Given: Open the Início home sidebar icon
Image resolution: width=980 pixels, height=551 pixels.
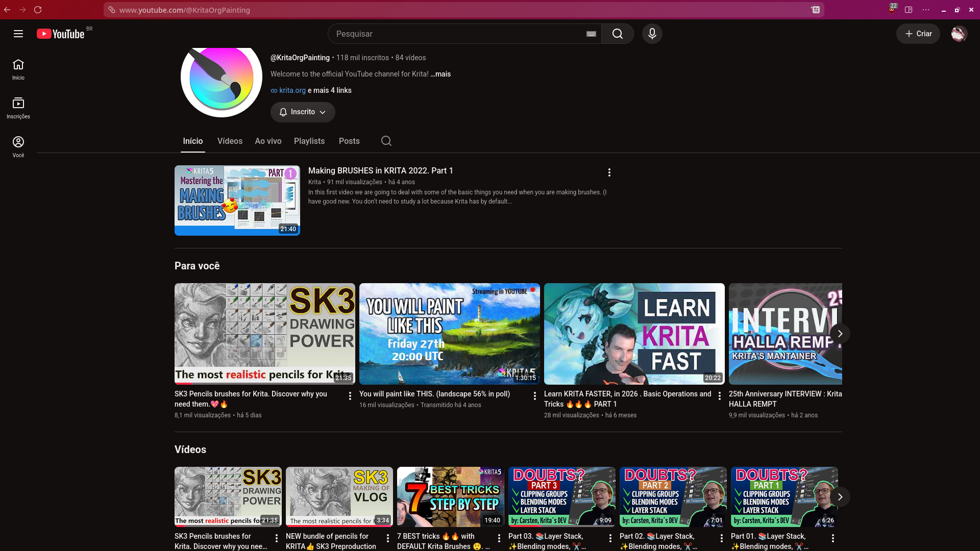Looking at the screenshot, I should pyautogui.click(x=18, y=69).
